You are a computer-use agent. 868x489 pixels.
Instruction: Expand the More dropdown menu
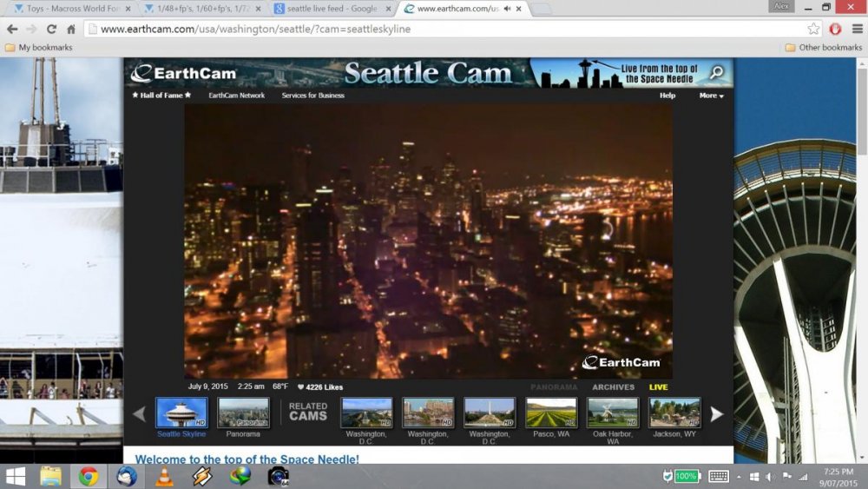pos(711,96)
